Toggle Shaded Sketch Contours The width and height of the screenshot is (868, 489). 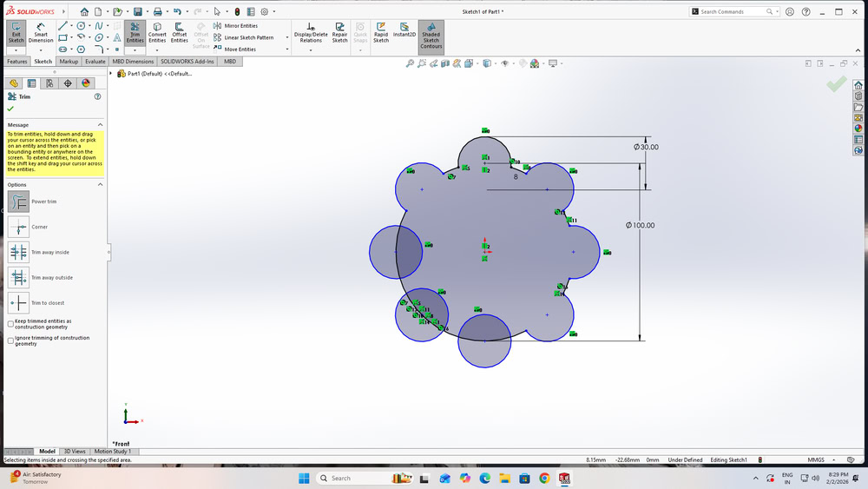click(x=431, y=36)
